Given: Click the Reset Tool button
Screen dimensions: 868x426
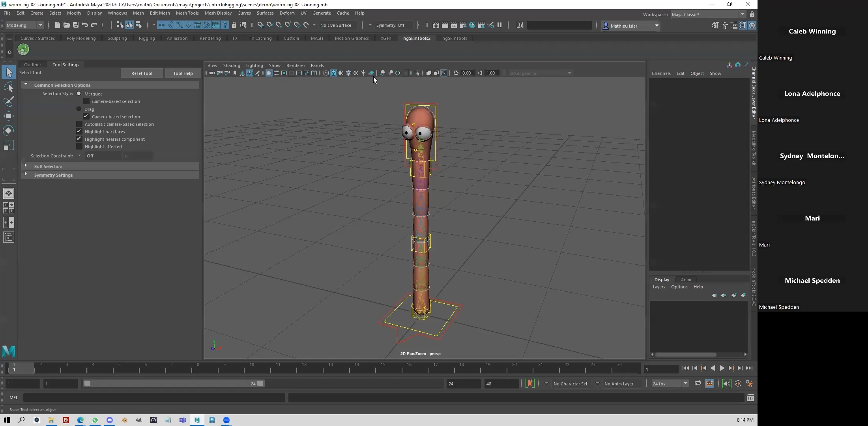Looking at the screenshot, I should point(142,73).
